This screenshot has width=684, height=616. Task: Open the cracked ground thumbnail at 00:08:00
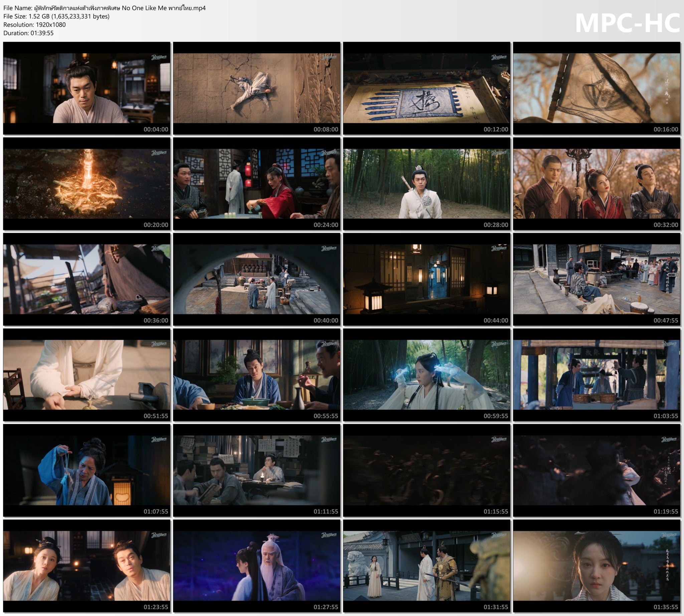(x=256, y=88)
